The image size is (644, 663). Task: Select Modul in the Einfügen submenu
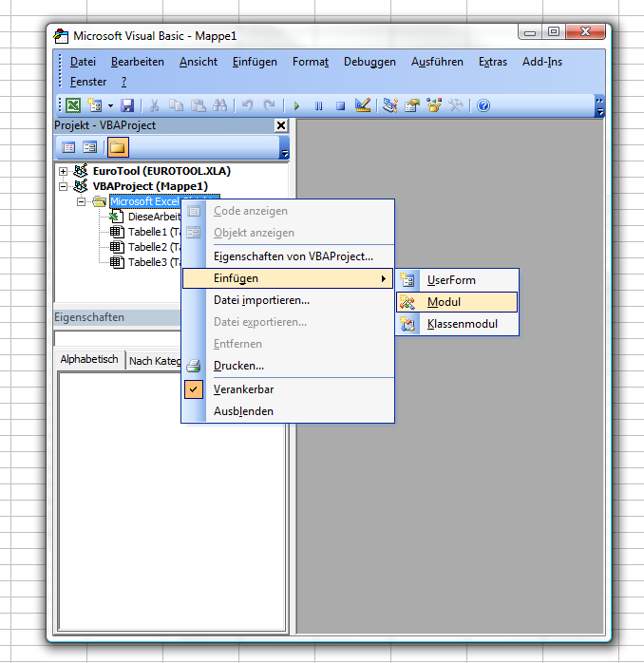tap(457, 302)
